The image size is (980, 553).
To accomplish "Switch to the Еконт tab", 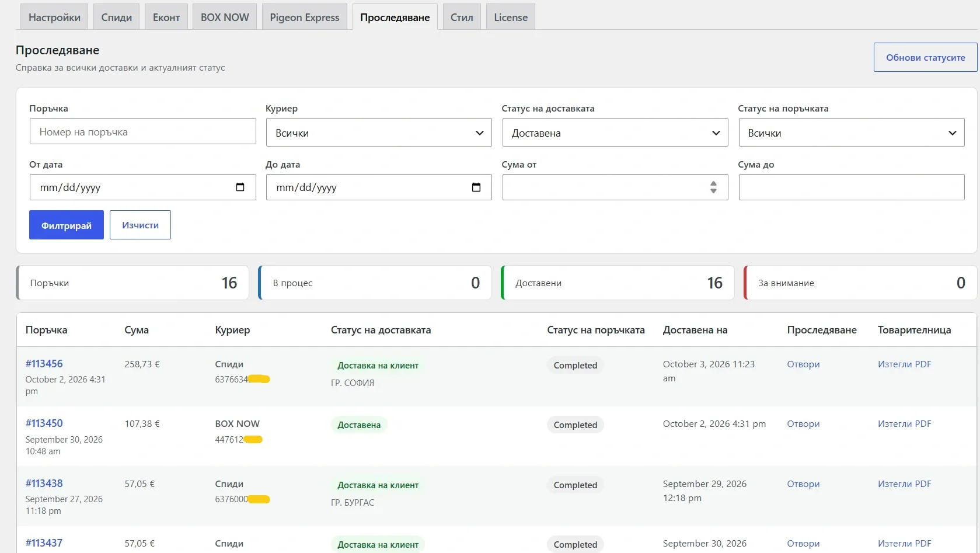I will [166, 17].
